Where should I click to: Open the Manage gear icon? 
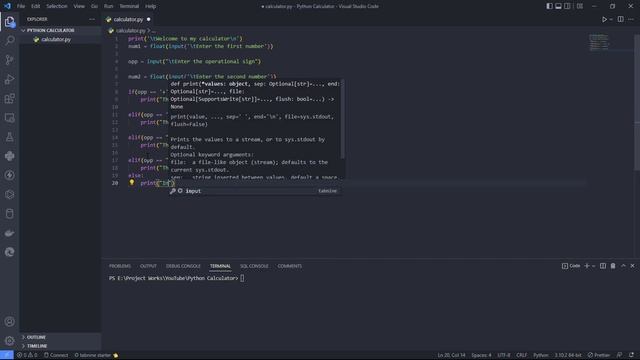pos(9,340)
